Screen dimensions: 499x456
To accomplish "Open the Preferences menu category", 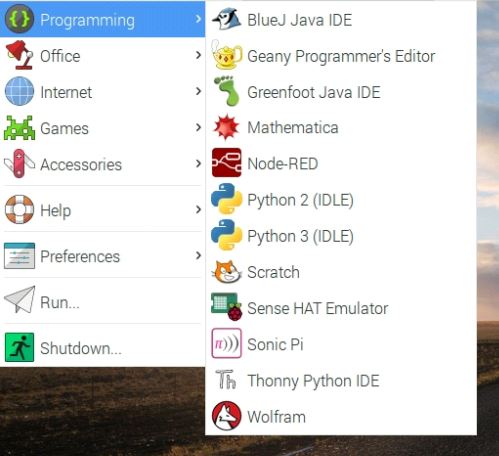I will point(102,256).
